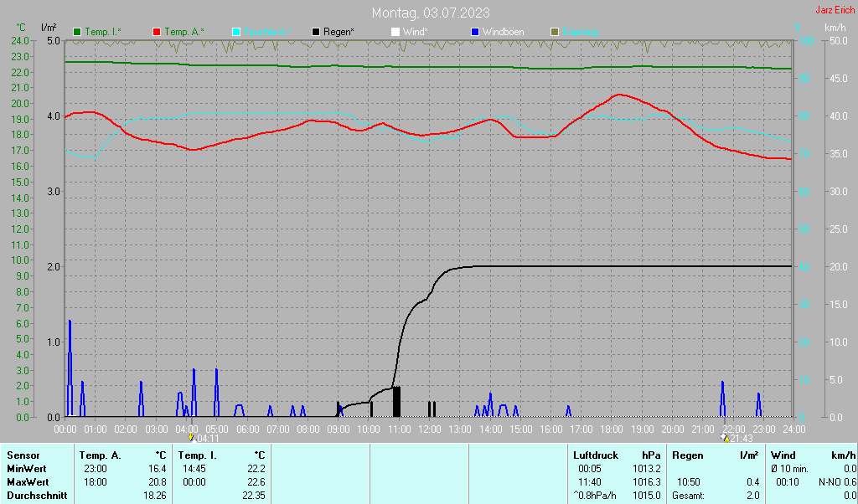Click the Gesamt: rain total label
The image size is (858, 504).
(689, 496)
